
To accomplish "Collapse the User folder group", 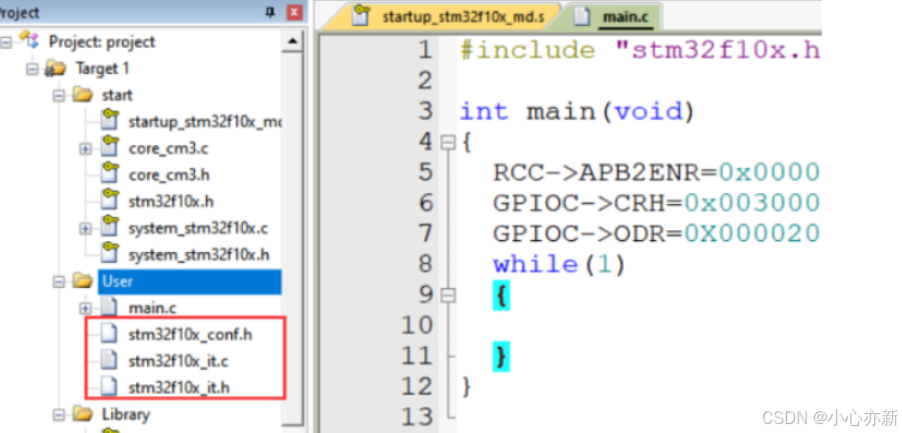I will (x=59, y=282).
